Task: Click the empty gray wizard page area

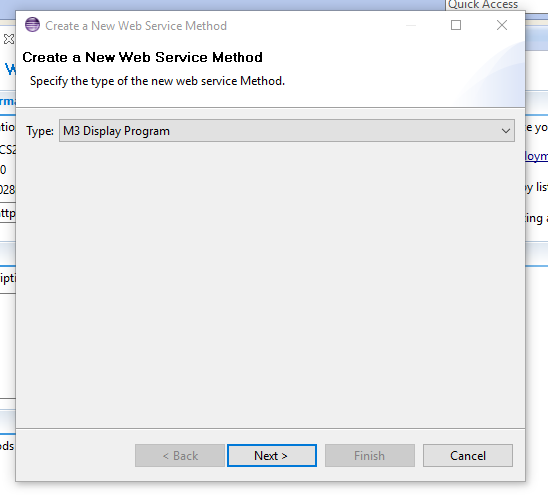Action: [x=270, y=285]
